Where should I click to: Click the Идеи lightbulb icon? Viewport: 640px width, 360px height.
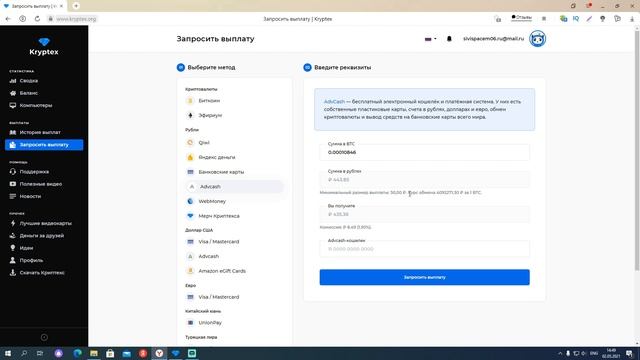pyautogui.click(x=13, y=248)
